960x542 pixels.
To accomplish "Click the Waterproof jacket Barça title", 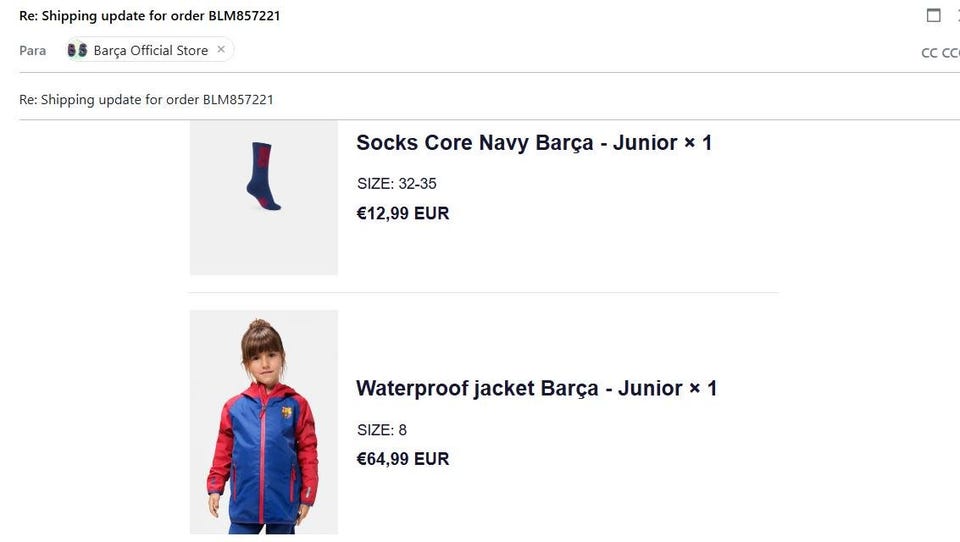I will pos(536,388).
